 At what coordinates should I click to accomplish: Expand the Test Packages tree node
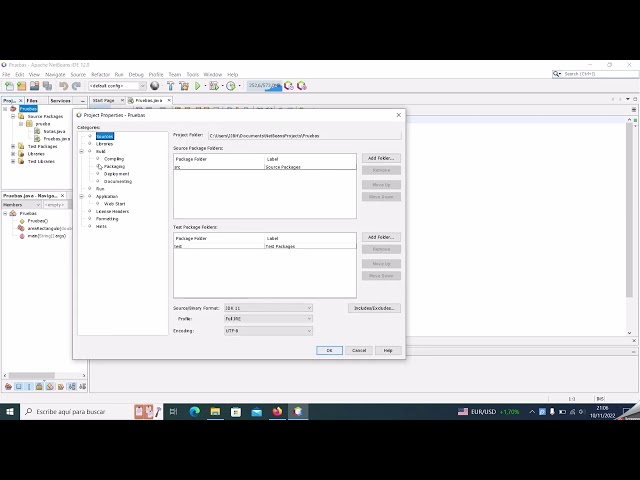click(x=13, y=146)
